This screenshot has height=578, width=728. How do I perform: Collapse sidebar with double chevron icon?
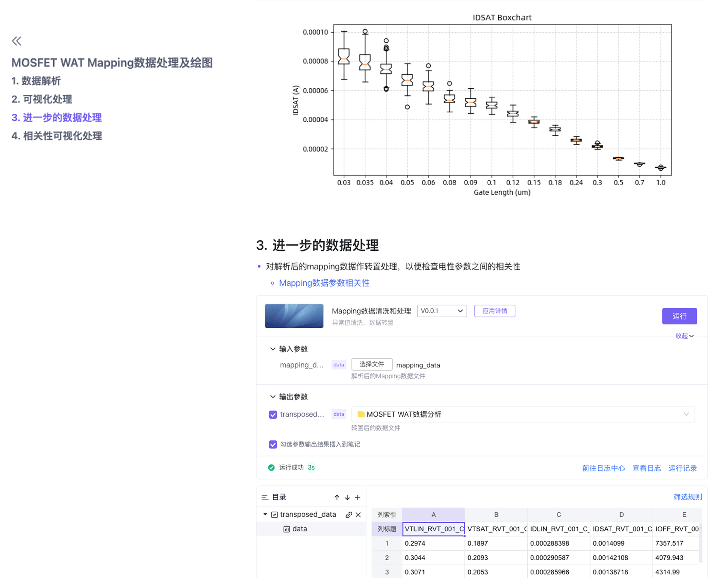click(17, 41)
